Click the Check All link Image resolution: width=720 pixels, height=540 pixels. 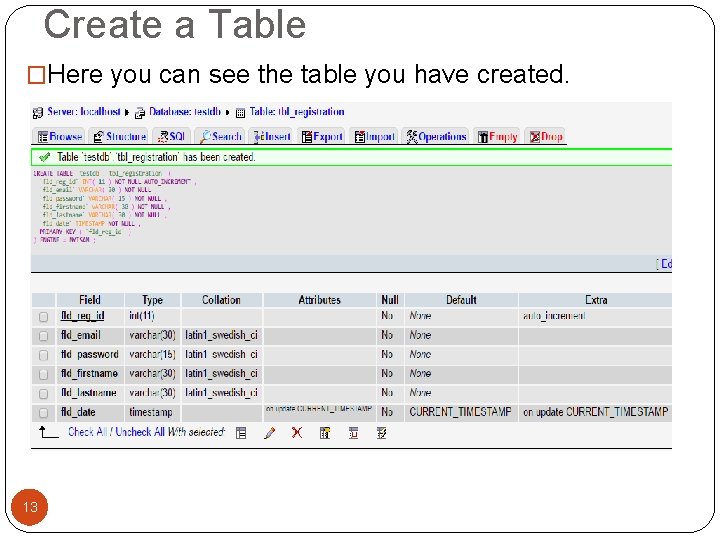87,432
